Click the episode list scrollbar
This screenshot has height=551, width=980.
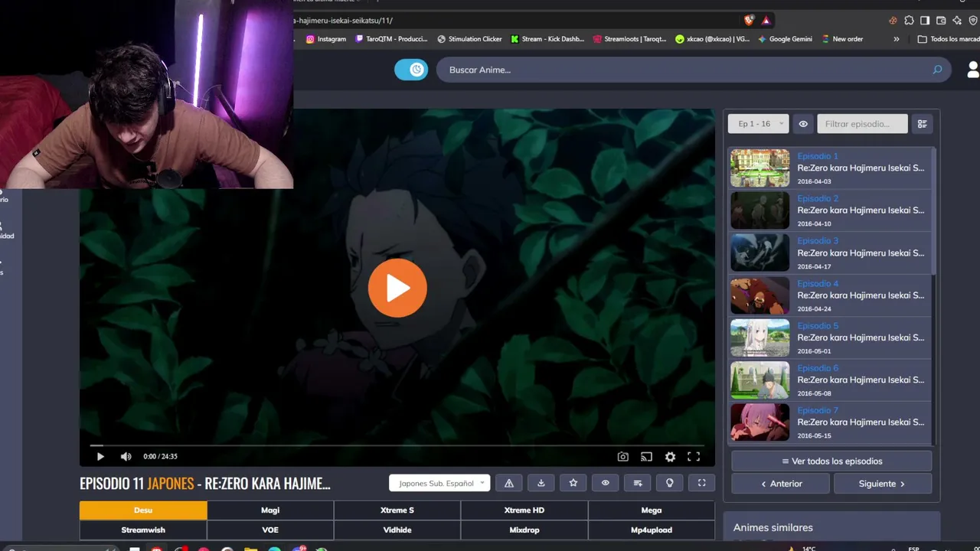933,210
